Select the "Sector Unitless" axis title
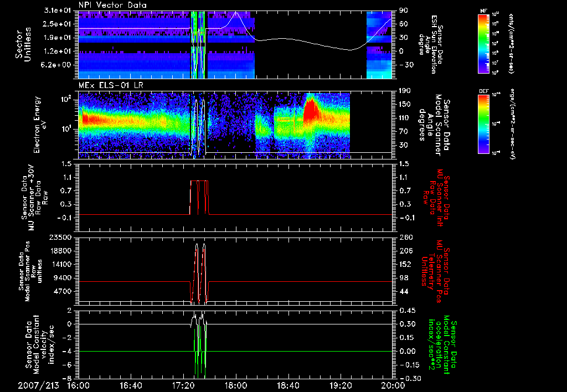This screenshot has height=392, width=567. pyautogui.click(x=23, y=44)
